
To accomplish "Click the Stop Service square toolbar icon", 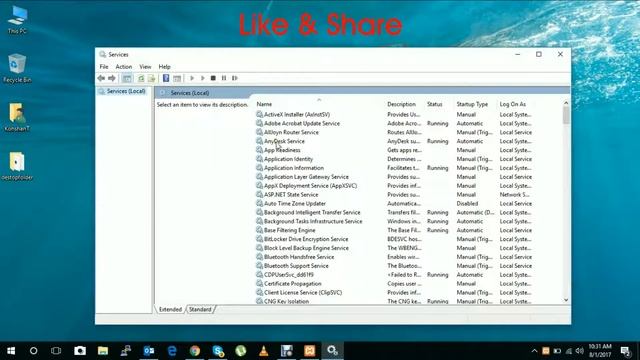I will pyautogui.click(x=213, y=78).
